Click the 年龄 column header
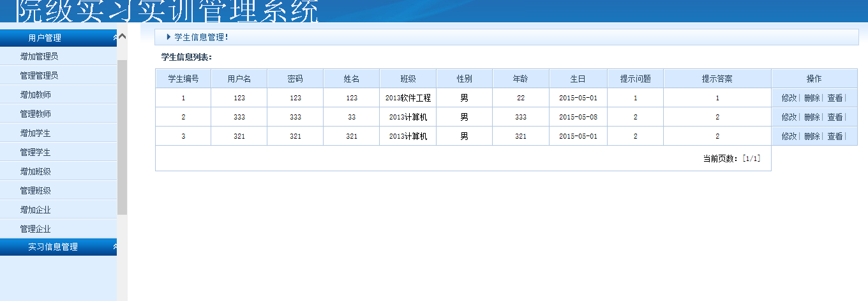 pyautogui.click(x=521, y=79)
